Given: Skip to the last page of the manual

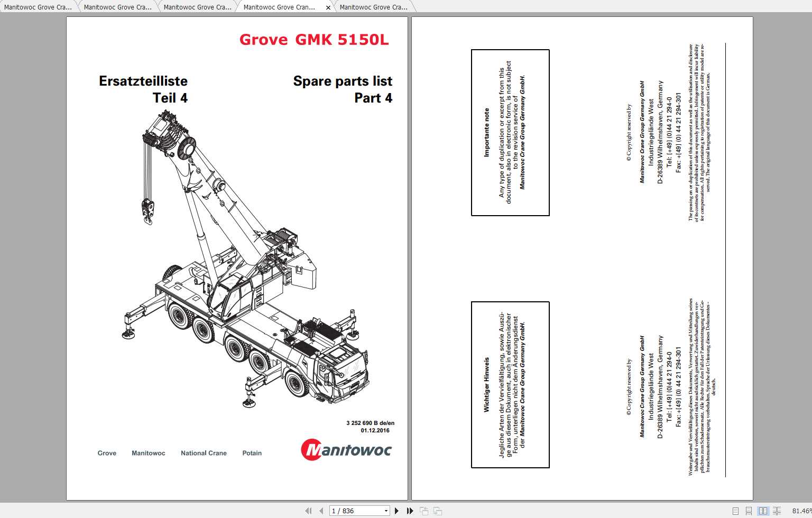Looking at the screenshot, I should pyautogui.click(x=410, y=511).
